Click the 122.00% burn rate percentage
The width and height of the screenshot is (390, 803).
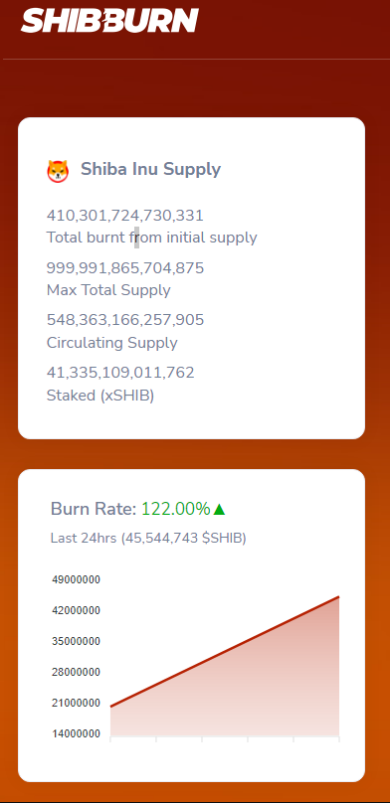(176, 509)
